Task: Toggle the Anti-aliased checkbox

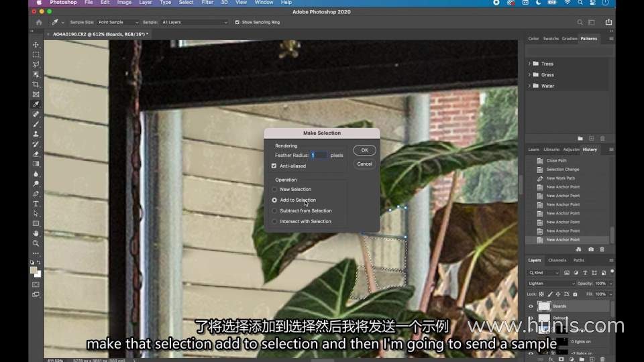Action: pos(274,166)
